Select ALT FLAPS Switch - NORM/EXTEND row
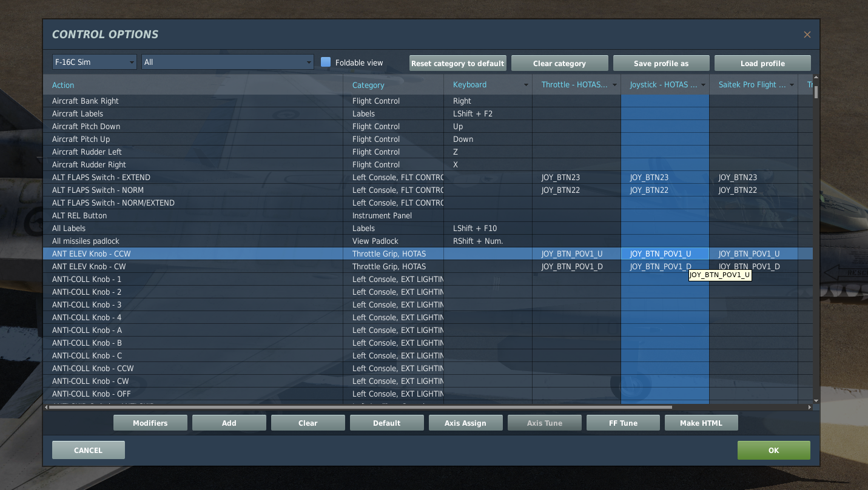Viewport: 868px width, 490px height. click(x=428, y=203)
